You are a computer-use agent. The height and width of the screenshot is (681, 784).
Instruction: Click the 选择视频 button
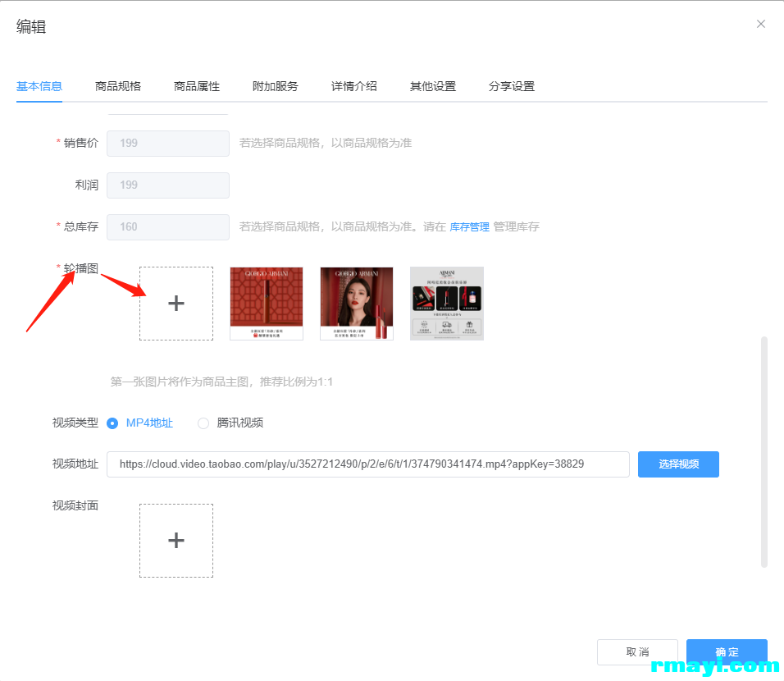pos(678,464)
